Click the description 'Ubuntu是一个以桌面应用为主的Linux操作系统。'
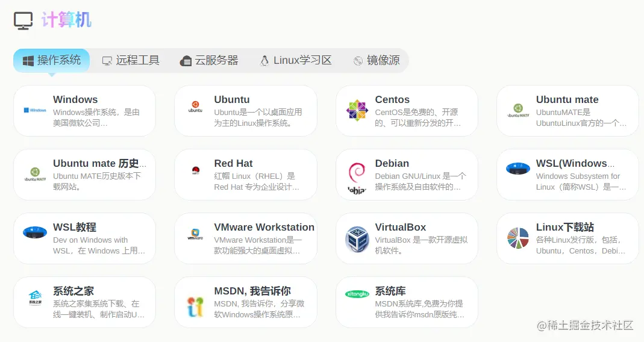Screen dimensions: 644x342 (258, 117)
